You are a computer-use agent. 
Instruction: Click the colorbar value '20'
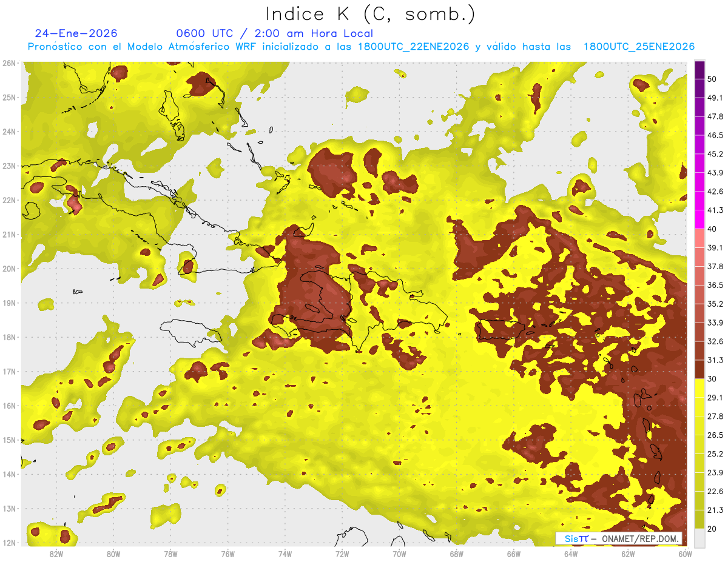tap(713, 529)
